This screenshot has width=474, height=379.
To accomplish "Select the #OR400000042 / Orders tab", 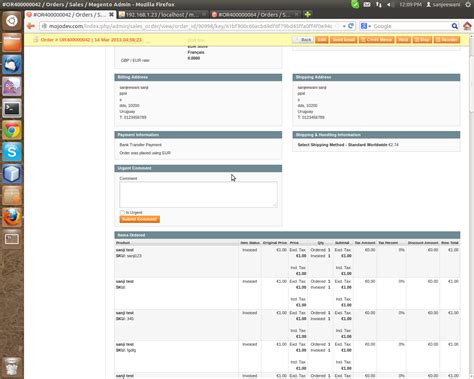I will point(70,14).
